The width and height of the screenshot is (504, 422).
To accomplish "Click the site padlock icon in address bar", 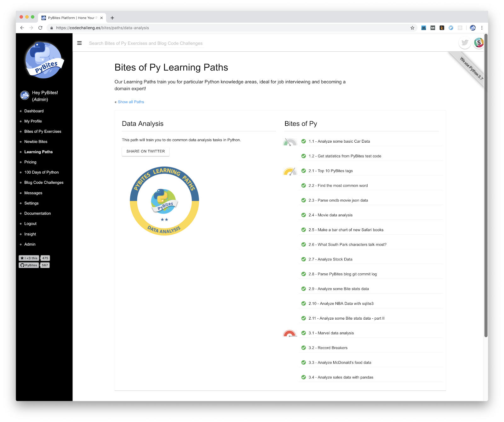I will (x=52, y=28).
